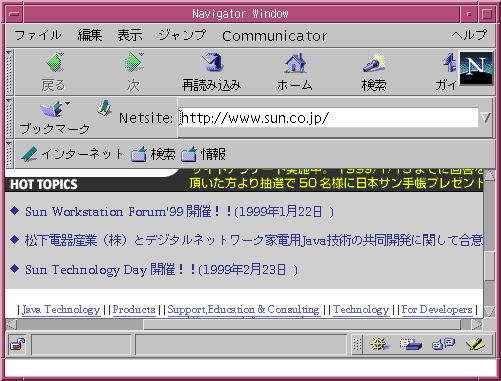Viewport: 501px width, 381px height.
Task: Open Sun Technology Day 開催 link
Action: [161, 269]
